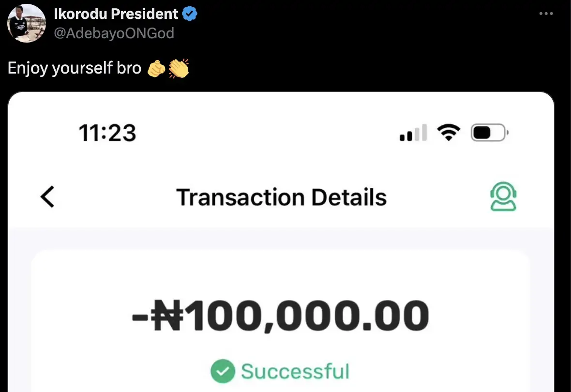Click the blue verified badge
The height and width of the screenshot is (392, 571).
point(190,15)
